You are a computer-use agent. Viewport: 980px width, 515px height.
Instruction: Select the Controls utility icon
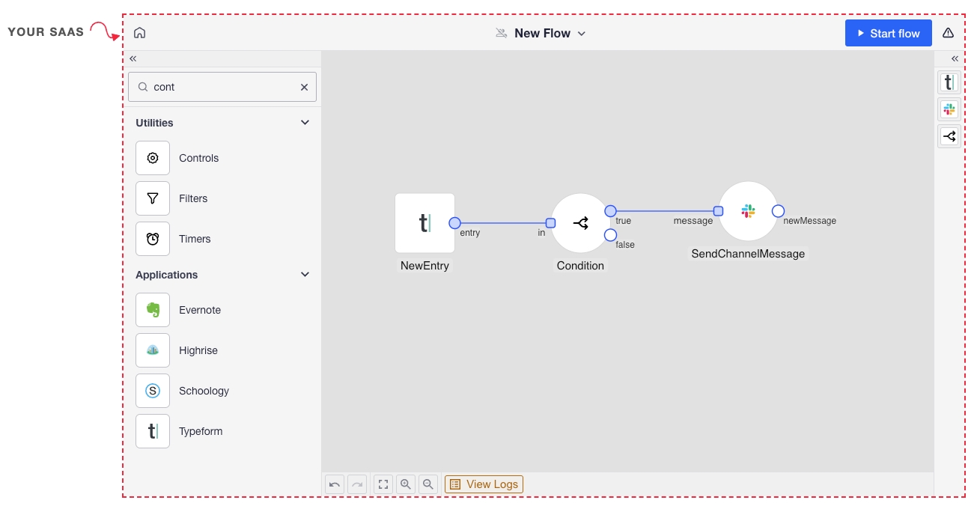click(x=153, y=158)
